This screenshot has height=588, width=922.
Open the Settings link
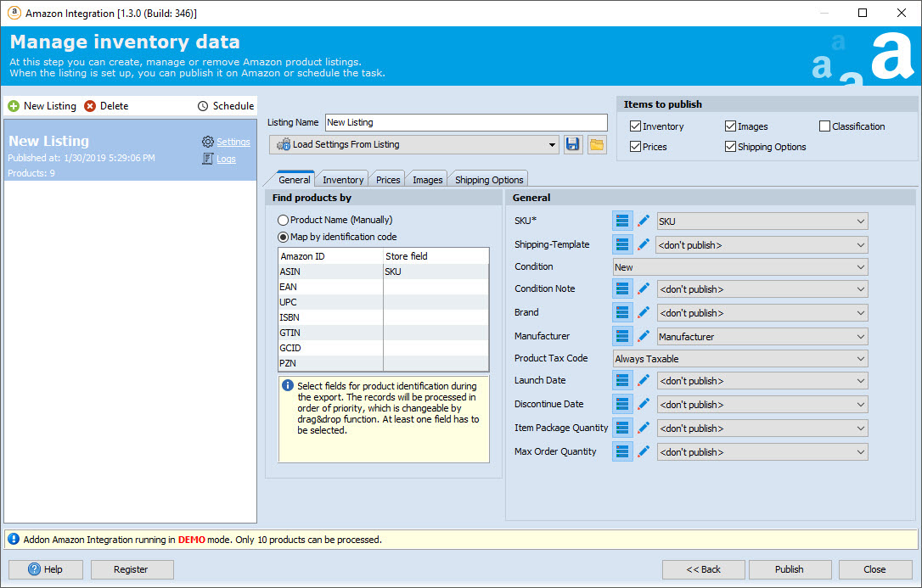click(x=233, y=142)
